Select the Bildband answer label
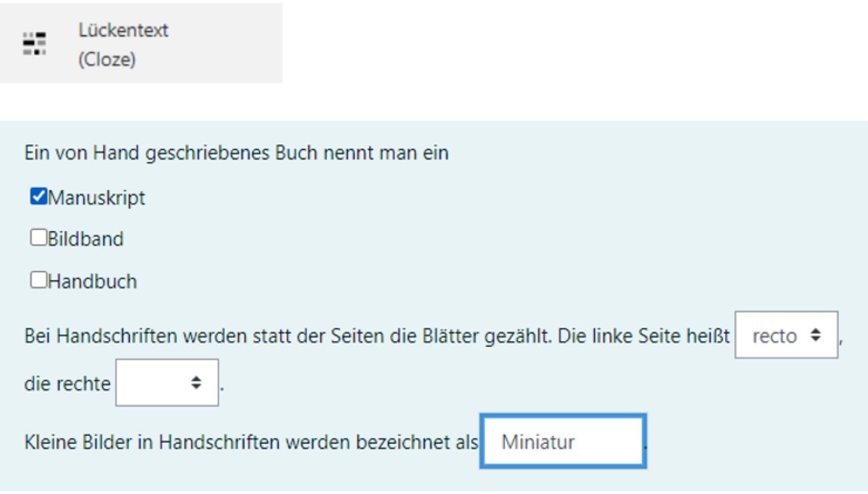The width and height of the screenshot is (868, 494). [x=86, y=239]
